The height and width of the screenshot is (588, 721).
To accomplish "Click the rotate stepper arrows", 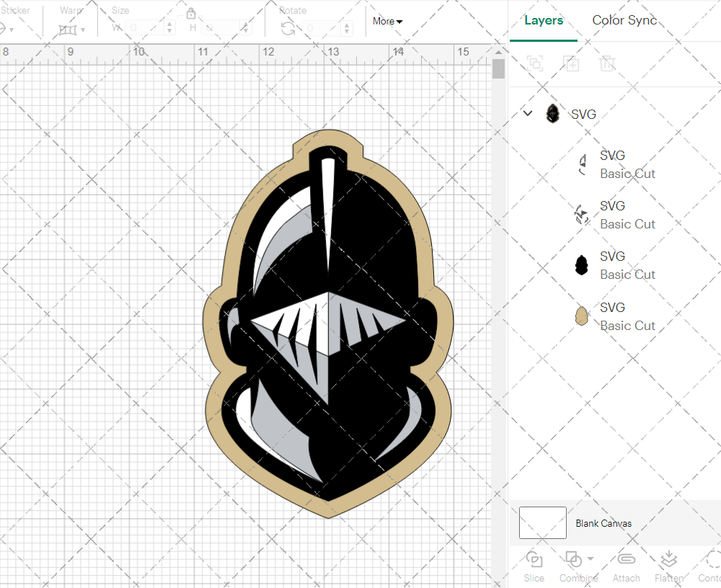I will 348,29.
